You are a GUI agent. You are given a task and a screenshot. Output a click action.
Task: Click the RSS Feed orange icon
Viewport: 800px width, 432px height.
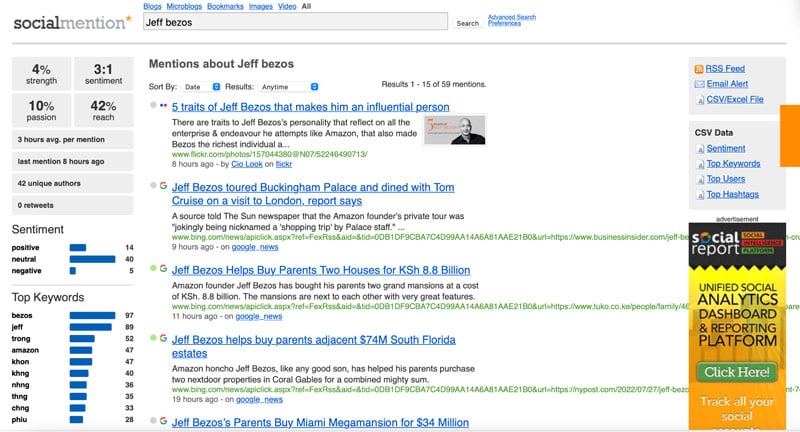click(699, 69)
